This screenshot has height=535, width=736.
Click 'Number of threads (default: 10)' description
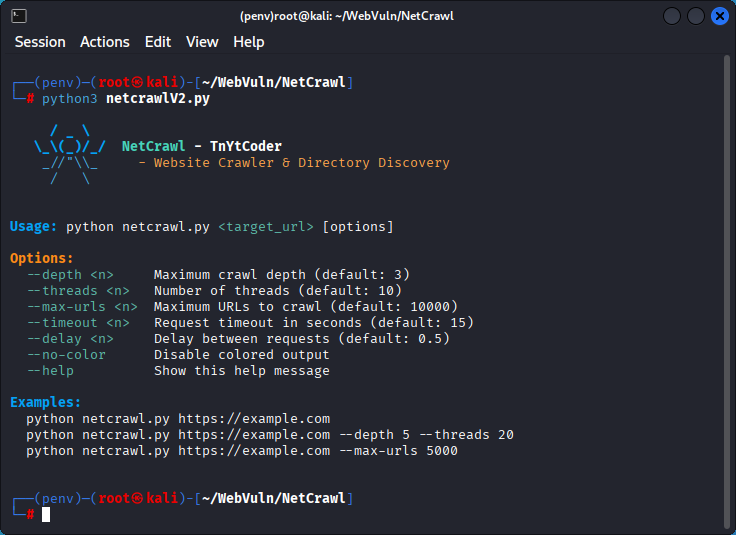278,290
